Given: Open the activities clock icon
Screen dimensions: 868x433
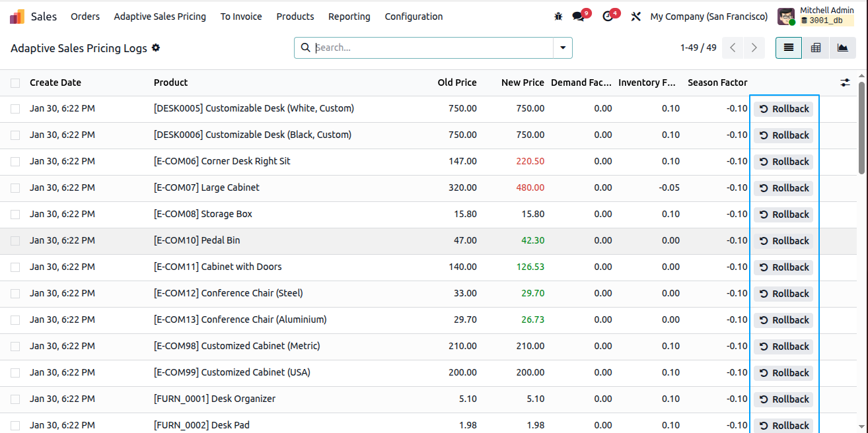Looking at the screenshot, I should (610, 16).
